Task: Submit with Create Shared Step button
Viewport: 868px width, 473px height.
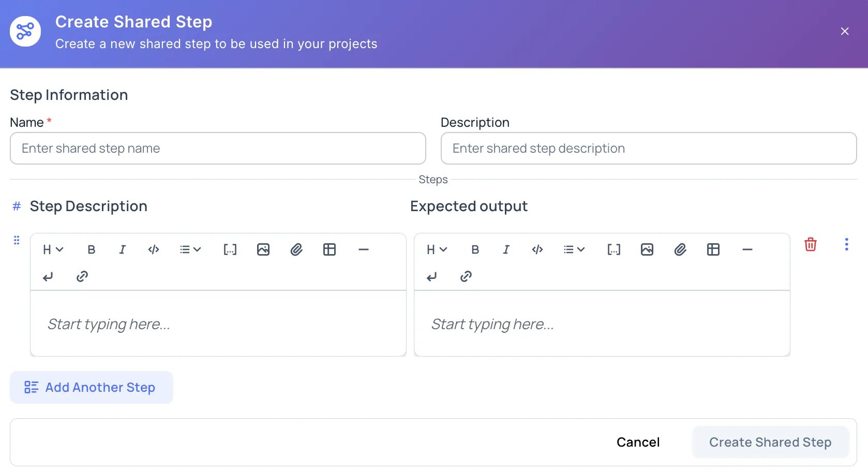Action: 770,442
